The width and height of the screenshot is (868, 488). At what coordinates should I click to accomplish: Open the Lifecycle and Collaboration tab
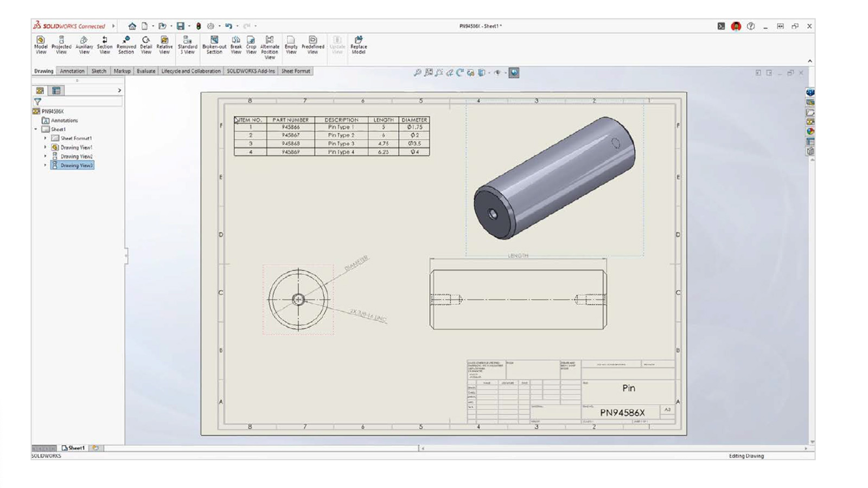(x=191, y=71)
